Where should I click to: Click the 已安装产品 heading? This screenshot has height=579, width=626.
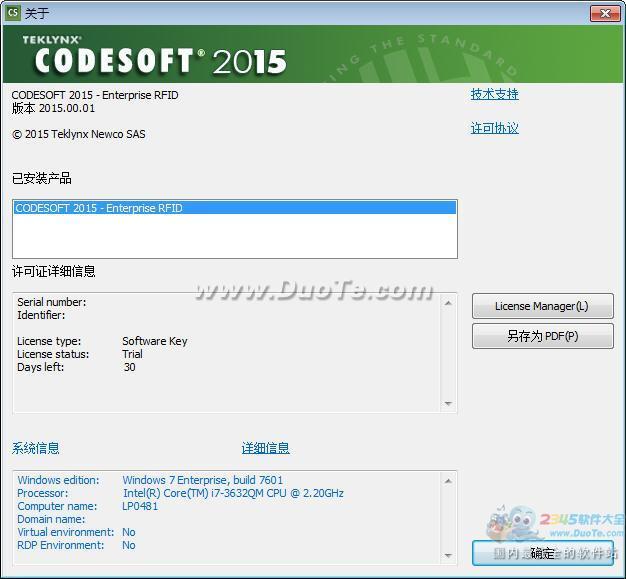pos(42,178)
